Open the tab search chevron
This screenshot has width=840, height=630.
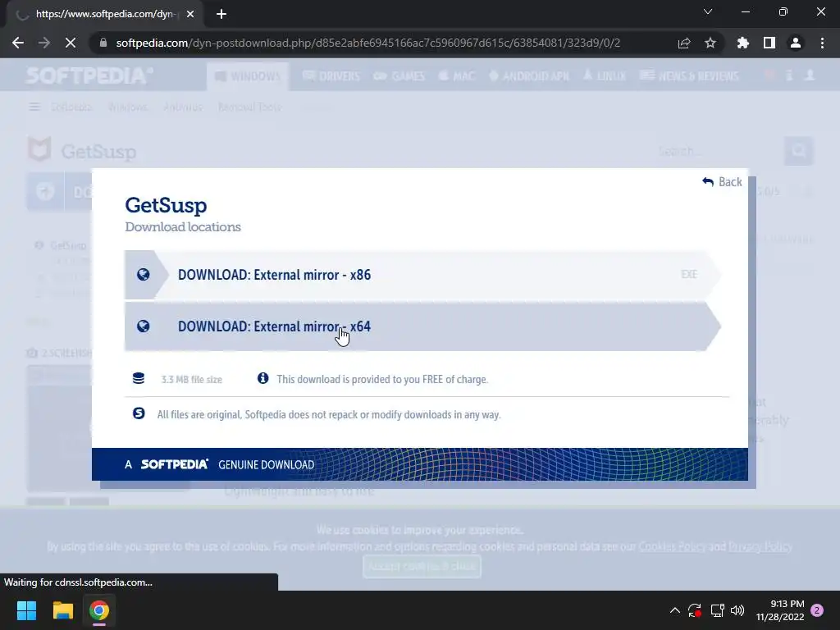click(x=708, y=11)
